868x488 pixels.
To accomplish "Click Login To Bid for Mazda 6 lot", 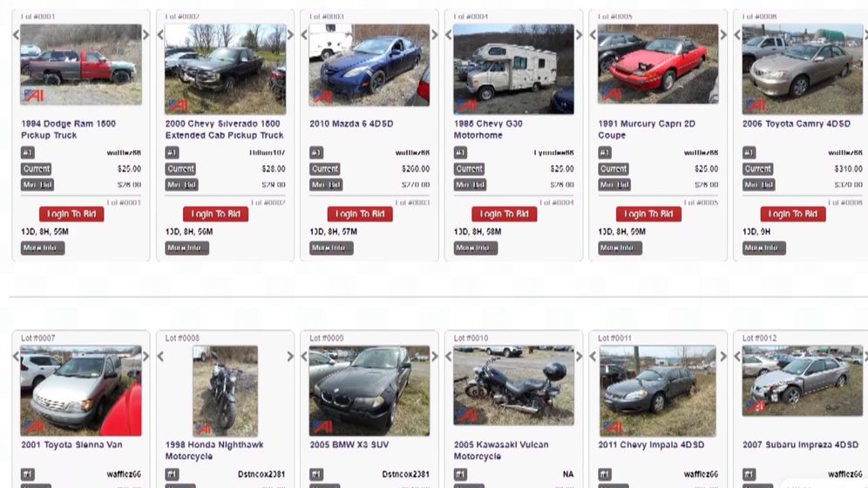I will pos(360,214).
